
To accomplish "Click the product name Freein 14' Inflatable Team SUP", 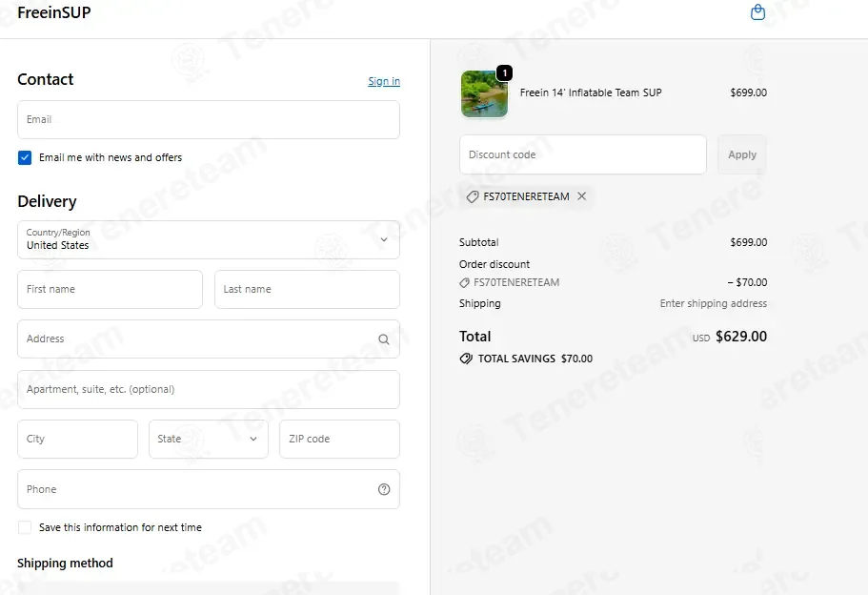I will [x=591, y=92].
